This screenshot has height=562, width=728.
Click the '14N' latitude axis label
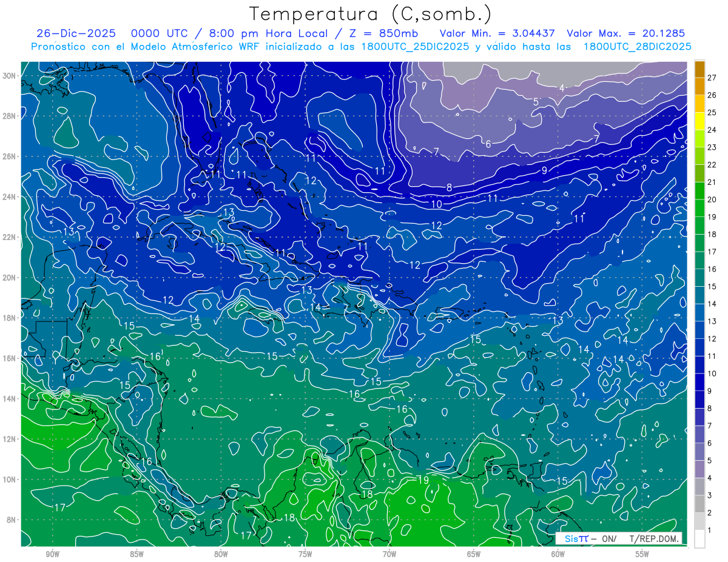pyautogui.click(x=9, y=398)
